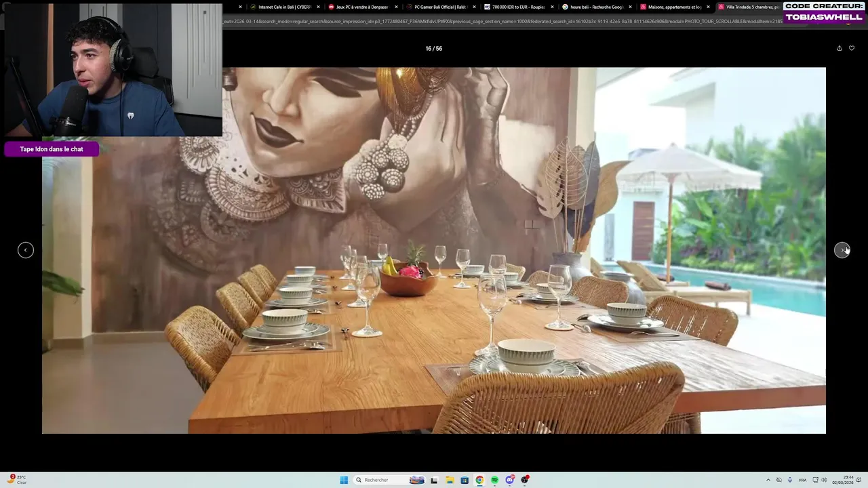Go to the previous photo with left arrow
Viewport: 868px width, 488px height.
(26, 250)
